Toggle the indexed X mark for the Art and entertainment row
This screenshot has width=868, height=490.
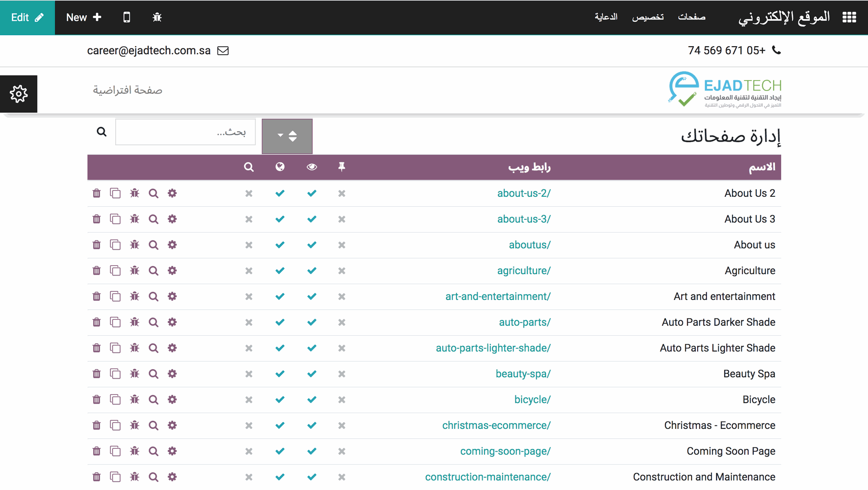click(249, 297)
